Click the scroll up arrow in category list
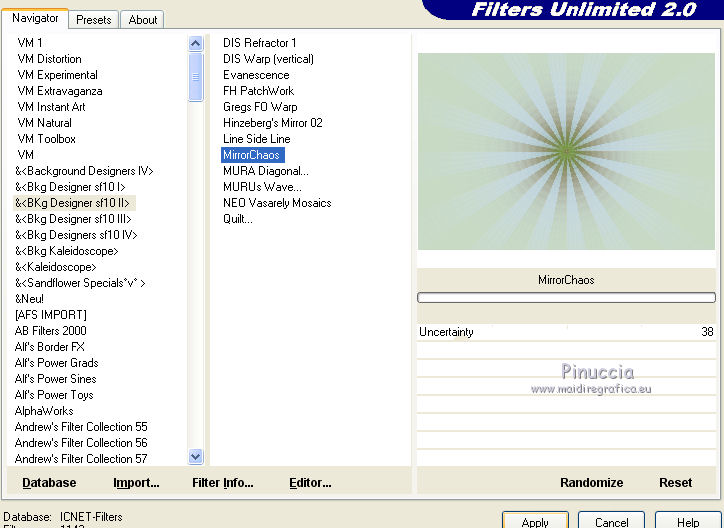The height and width of the screenshot is (528, 724). [196, 43]
